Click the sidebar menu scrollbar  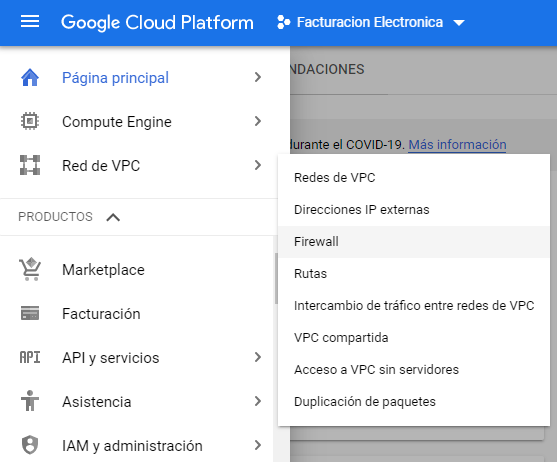click(x=276, y=279)
